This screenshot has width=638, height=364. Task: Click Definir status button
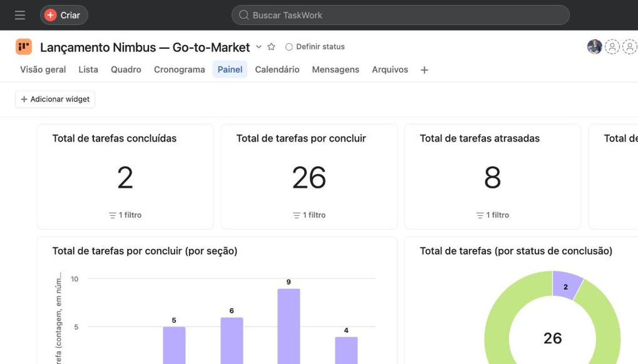coord(315,46)
